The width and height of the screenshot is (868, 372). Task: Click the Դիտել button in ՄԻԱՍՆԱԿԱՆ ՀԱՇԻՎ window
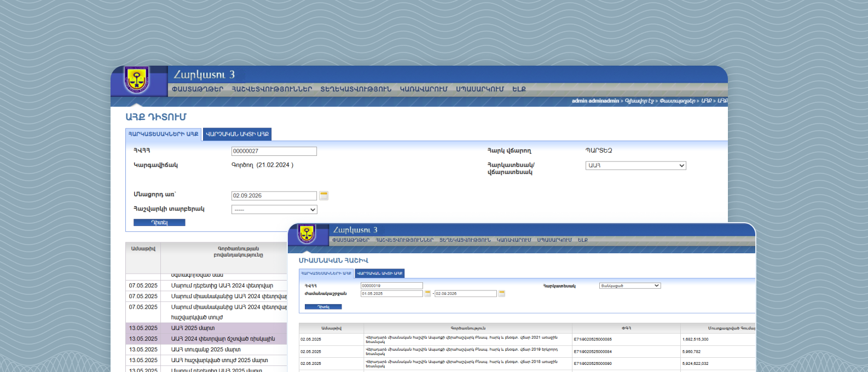(323, 307)
